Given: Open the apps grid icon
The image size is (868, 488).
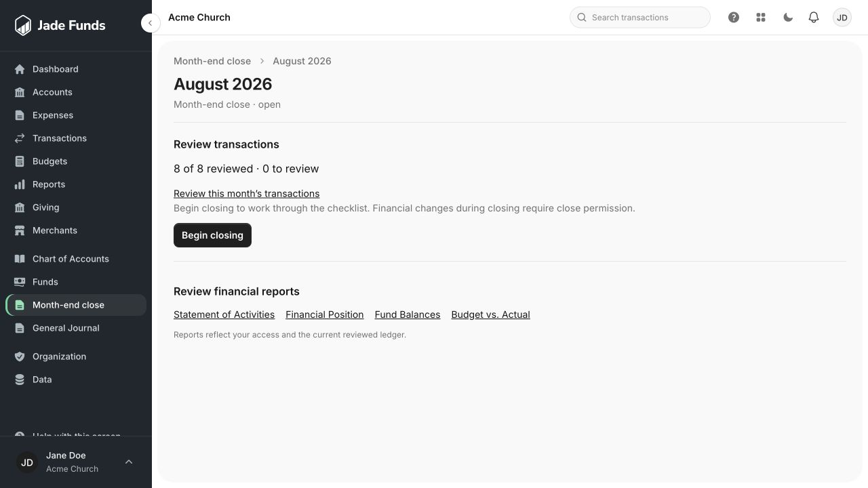Looking at the screenshot, I should 761,18.
